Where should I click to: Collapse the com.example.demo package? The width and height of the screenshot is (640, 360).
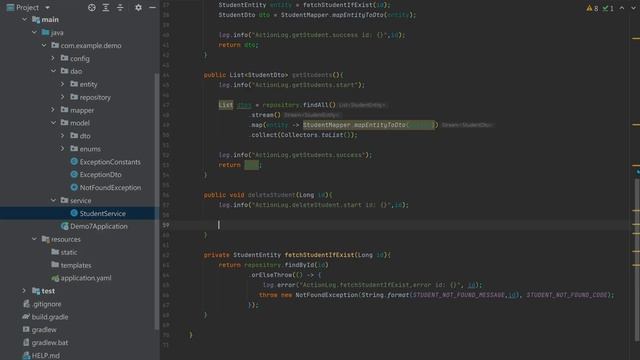[44, 45]
